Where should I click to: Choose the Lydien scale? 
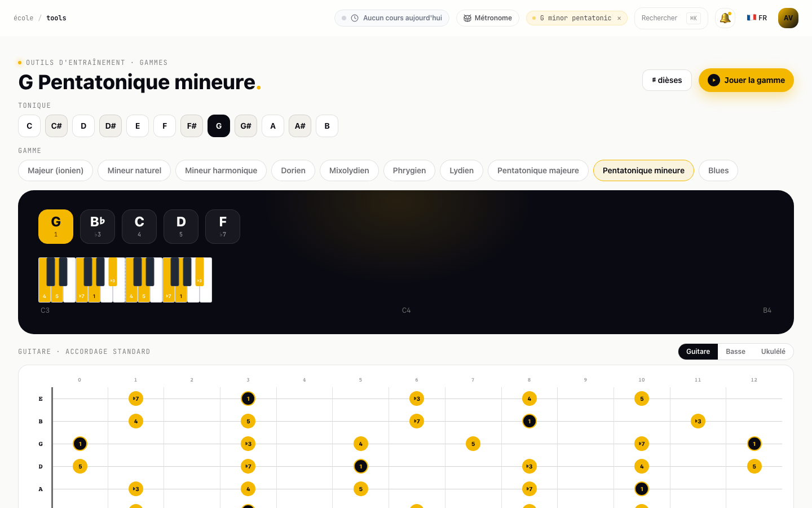point(461,170)
